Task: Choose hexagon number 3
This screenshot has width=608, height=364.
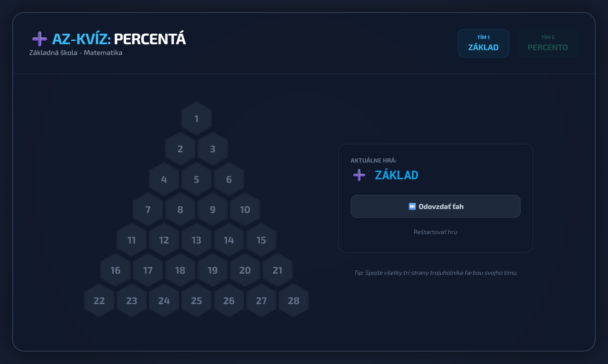Action: click(x=212, y=149)
